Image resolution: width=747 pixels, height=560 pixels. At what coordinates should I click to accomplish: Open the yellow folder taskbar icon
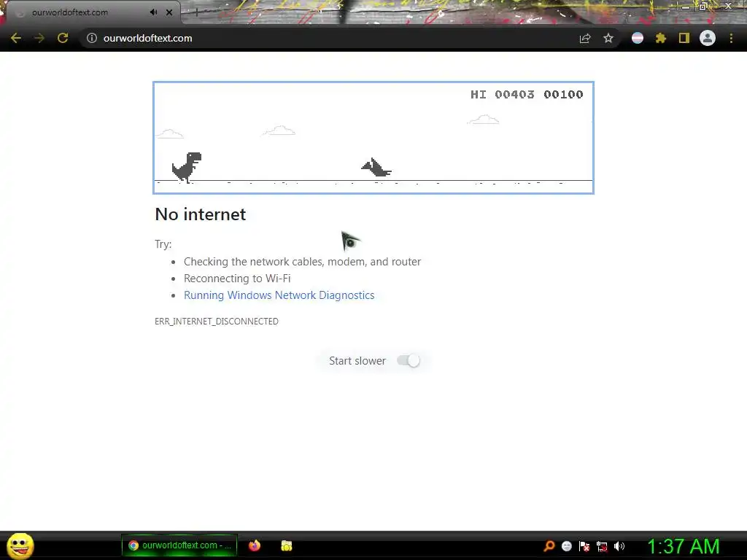(x=286, y=545)
